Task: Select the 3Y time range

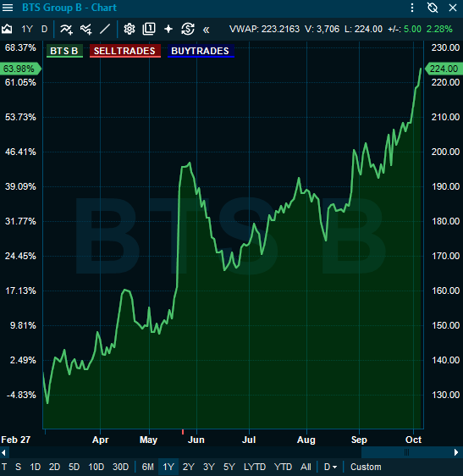Action: [x=209, y=467]
